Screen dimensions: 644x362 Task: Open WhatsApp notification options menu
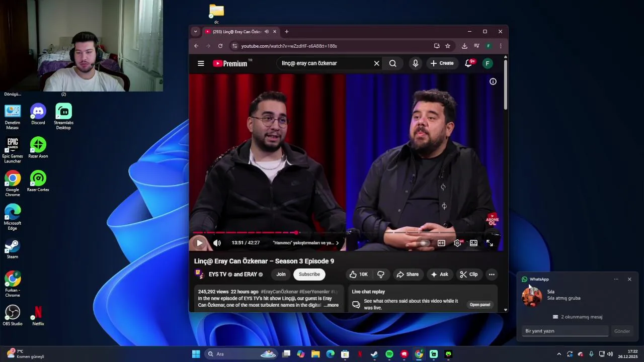[616, 279]
